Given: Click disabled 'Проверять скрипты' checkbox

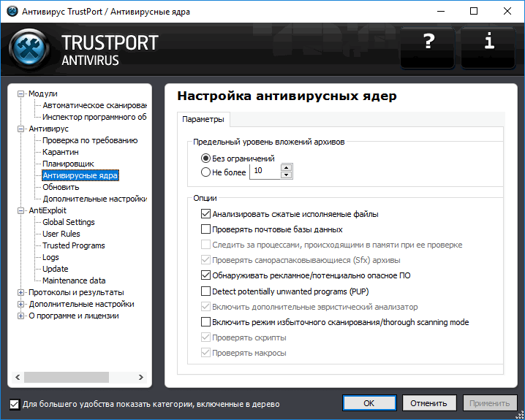Looking at the screenshot, I should [x=205, y=337].
